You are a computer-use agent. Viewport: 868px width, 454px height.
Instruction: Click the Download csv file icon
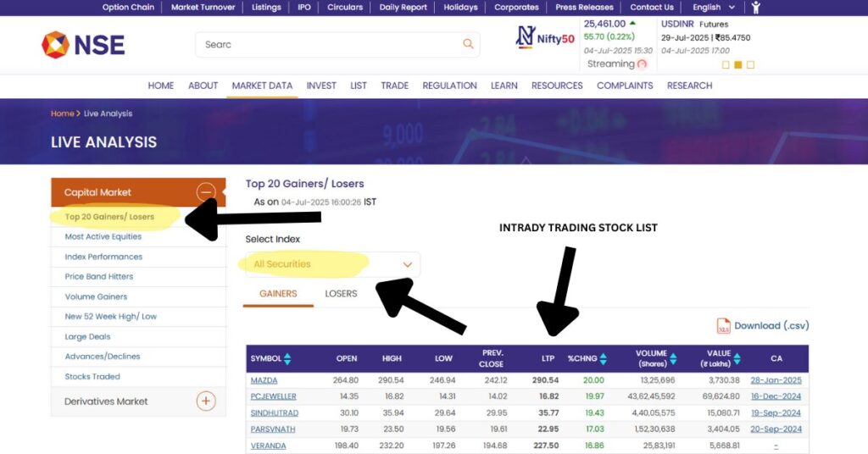point(724,326)
